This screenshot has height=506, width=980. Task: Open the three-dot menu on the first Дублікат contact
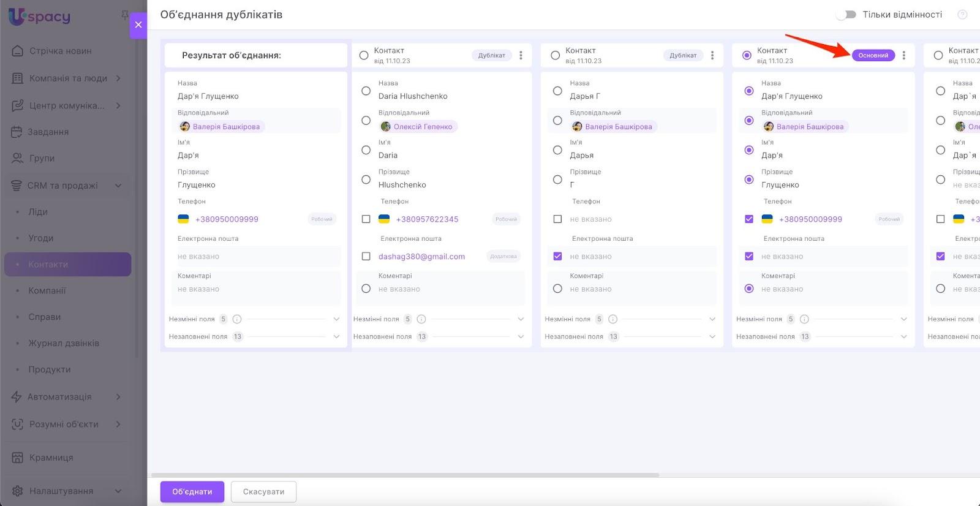click(x=521, y=56)
